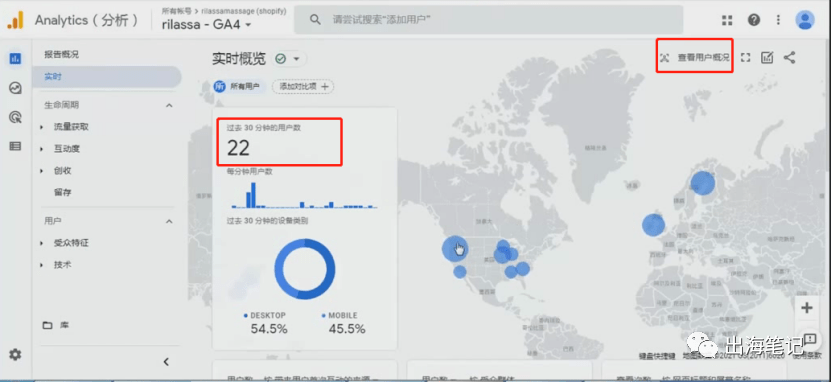Open the 实时概览 status dropdown
Image resolution: width=831 pixels, height=382 pixels.
click(x=290, y=59)
